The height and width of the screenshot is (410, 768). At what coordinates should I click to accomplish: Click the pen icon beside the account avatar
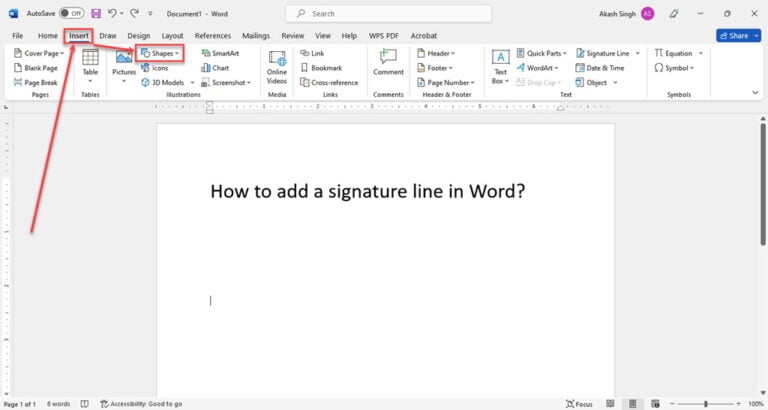pos(674,14)
